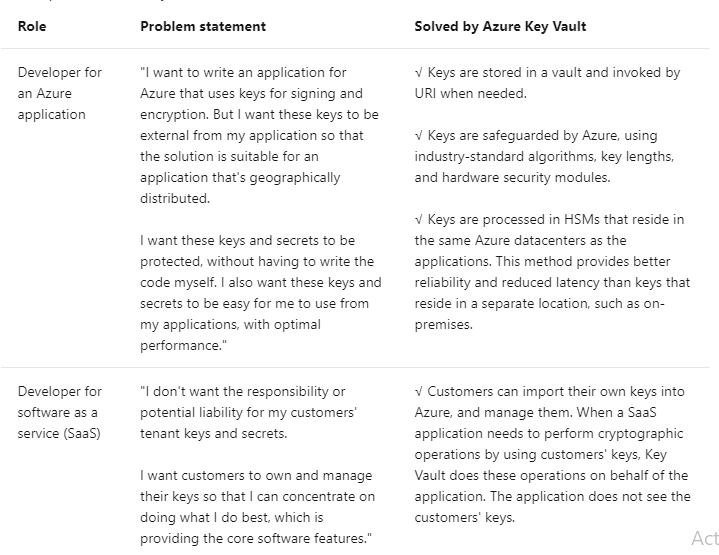Click the checkmark before Customers can import their own keys

coord(419,391)
